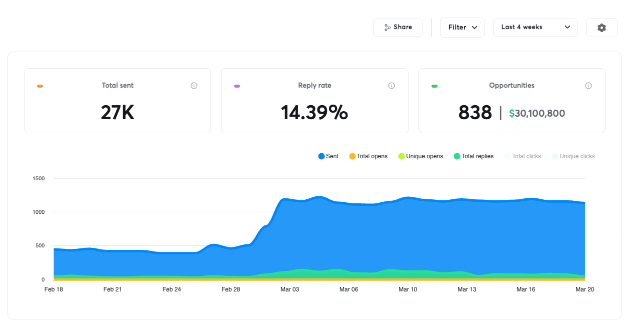Toggle the Total replies legend item

click(x=473, y=156)
